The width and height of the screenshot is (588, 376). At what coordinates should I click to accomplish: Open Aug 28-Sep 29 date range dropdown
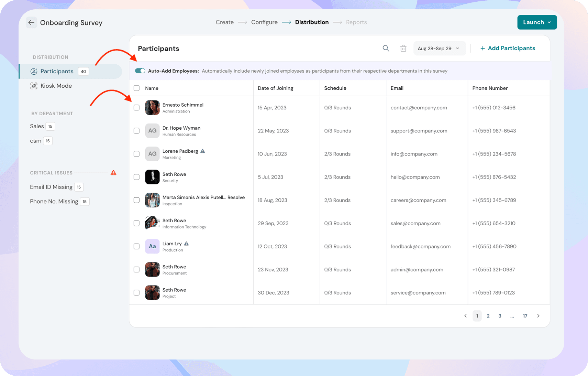tap(439, 49)
